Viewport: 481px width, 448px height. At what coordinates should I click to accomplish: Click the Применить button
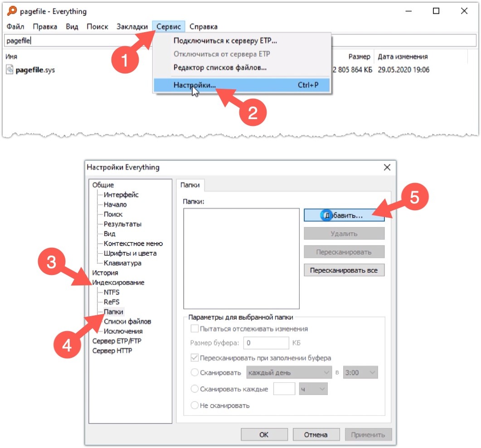[368, 435]
